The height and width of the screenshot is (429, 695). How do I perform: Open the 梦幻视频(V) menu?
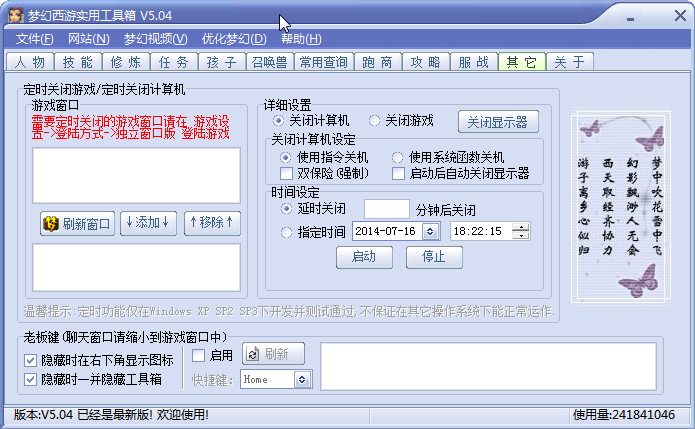click(x=156, y=39)
